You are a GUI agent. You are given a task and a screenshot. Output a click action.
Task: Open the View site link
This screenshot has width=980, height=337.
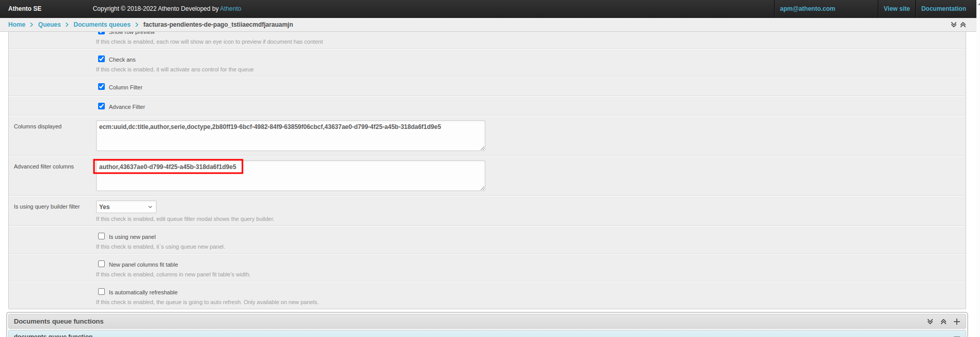[x=896, y=9]
